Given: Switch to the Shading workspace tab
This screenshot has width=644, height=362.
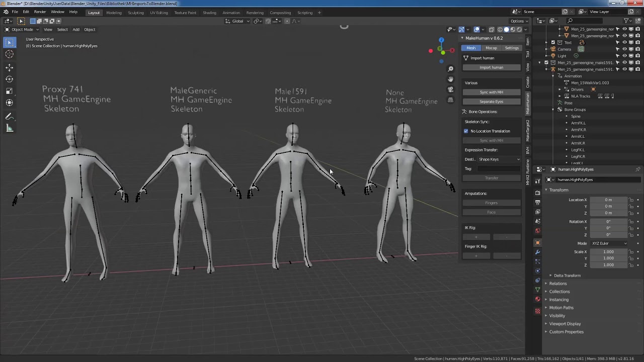Looking at the screenshot, I should coord(209,13).
